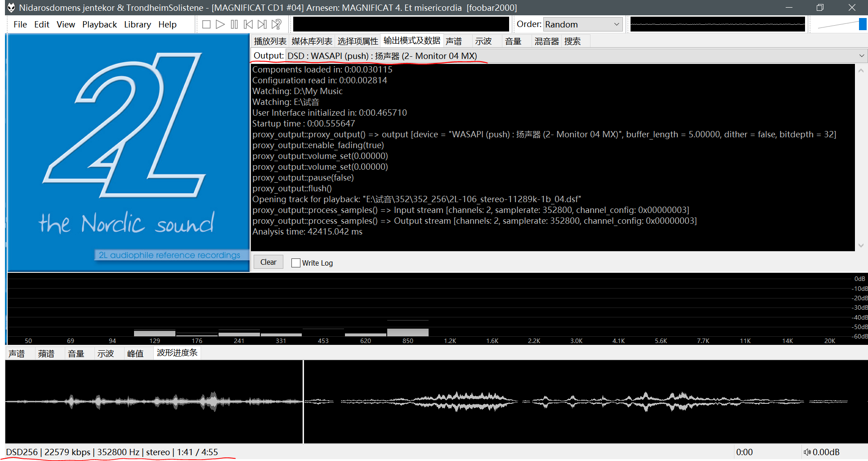Open the Order Random dropdown

click(583, 24)
